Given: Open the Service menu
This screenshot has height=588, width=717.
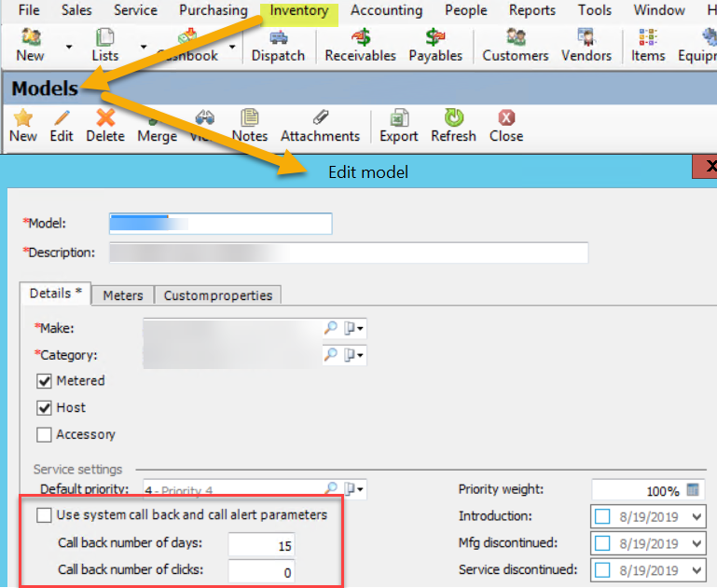Looking at the screenshot, I should point(135,10).
